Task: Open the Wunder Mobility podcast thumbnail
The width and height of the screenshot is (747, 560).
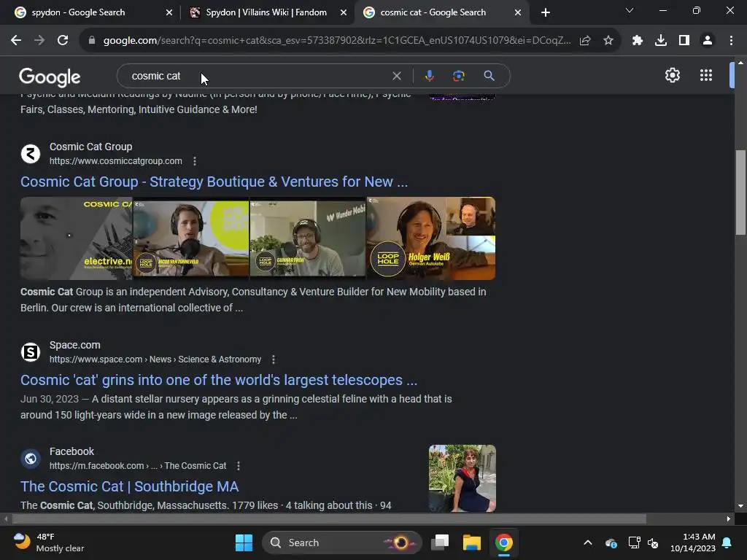Action: point(308,238)
